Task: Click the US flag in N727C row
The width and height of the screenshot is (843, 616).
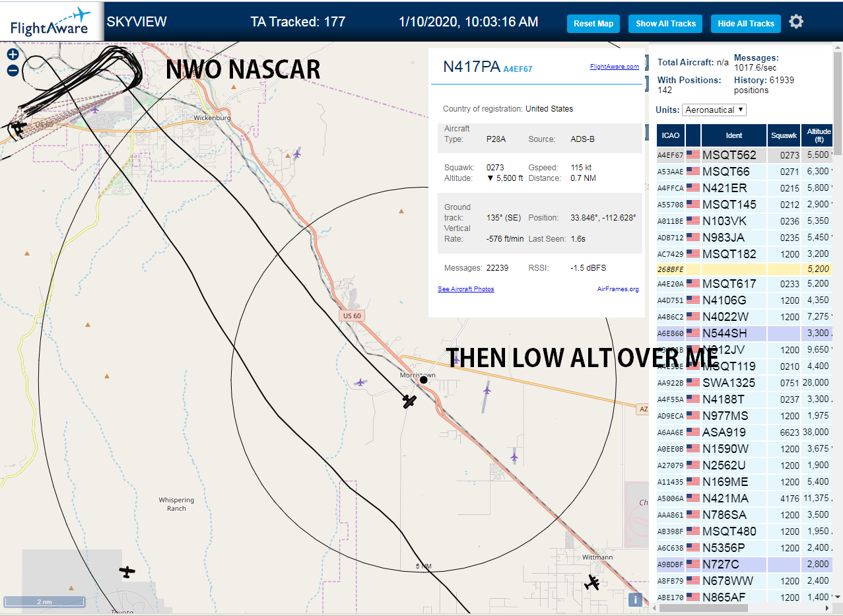Action: [x=693, y=565]
